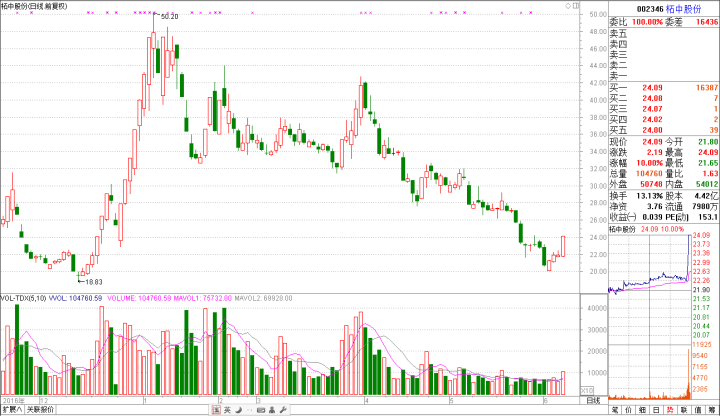The width and height of the screenshot is (720, 416).
Task: Click the 量比 value 1.63
Action: point(710,174)
